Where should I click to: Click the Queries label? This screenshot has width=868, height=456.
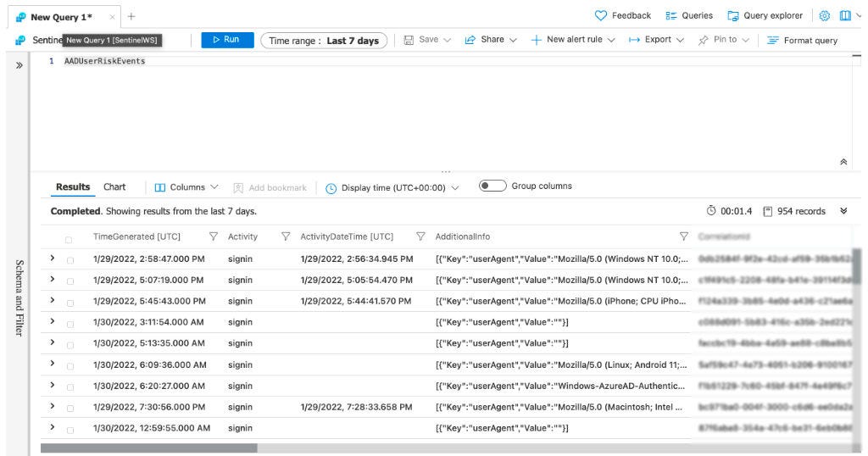click(697, 15)
